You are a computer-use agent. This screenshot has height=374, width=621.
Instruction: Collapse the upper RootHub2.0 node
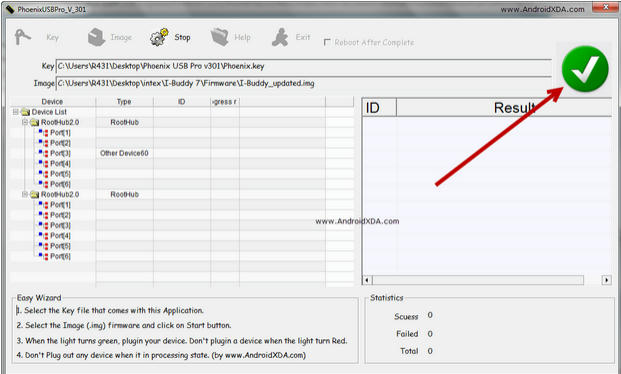coord(25,122)
